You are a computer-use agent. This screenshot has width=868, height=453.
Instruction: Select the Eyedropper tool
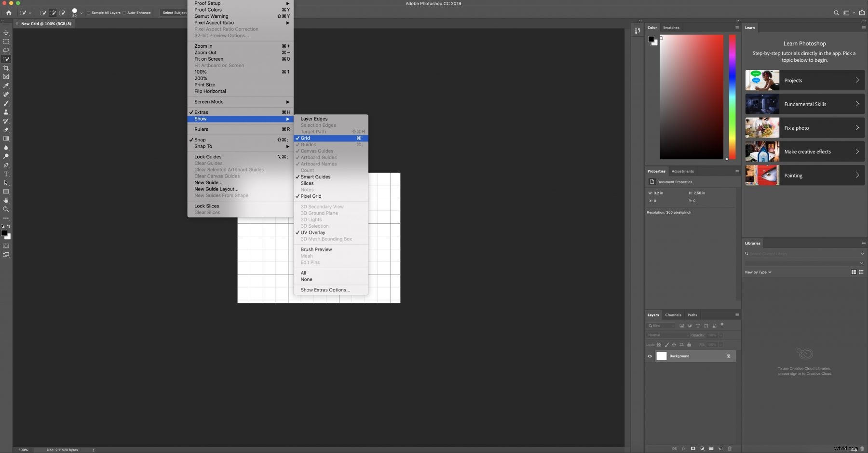pos(6,86)
